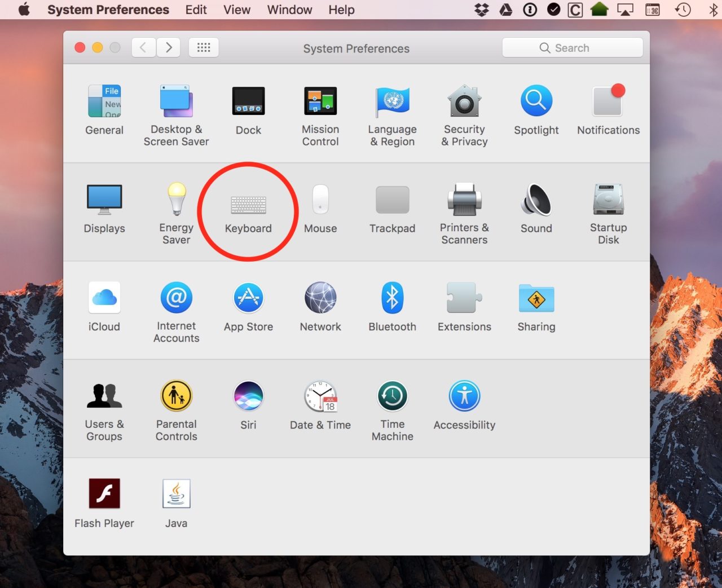
Task: Open the Apple menu
Action: (24, 10)
